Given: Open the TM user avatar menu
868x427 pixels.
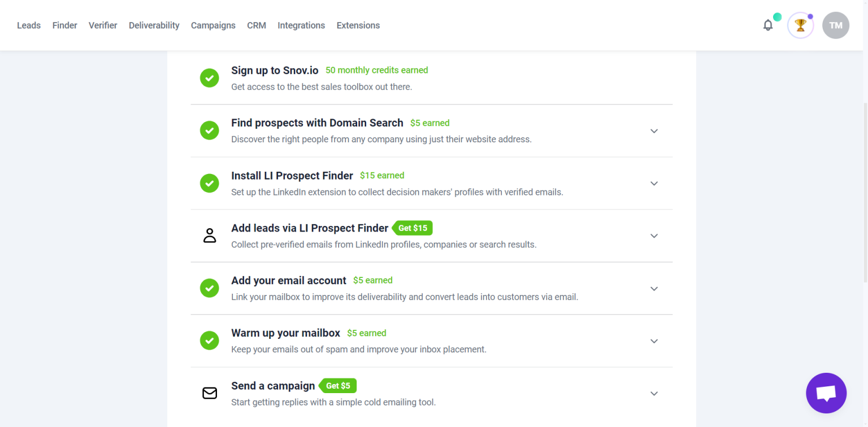Looking at the screenshot, I should pos(836,25).
